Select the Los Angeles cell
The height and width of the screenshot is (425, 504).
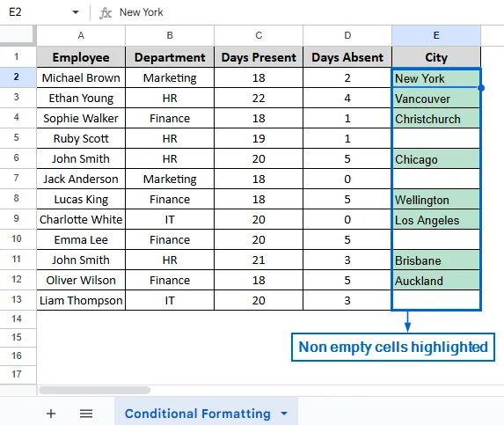(x=436, y=219)
